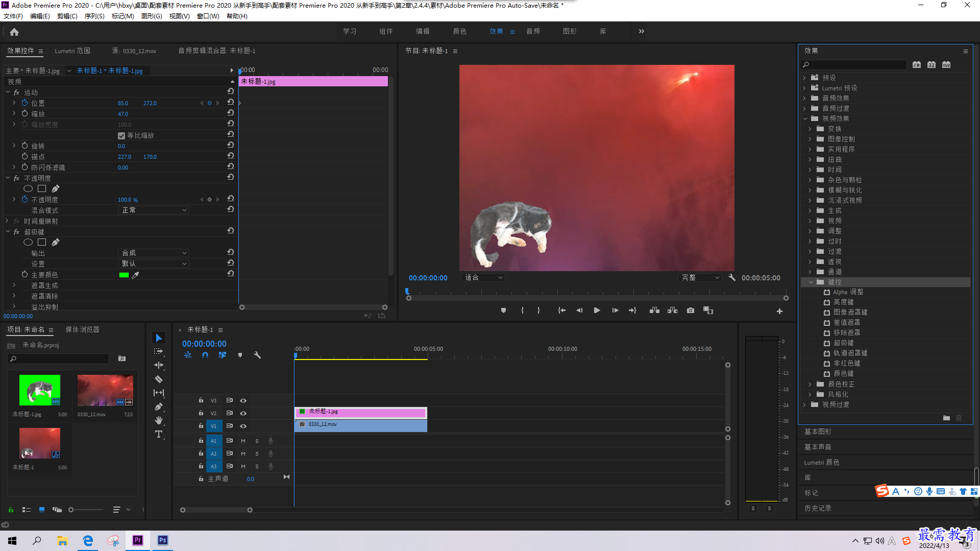Play the program monitor
This screenshot has width=980, height=551.
click(597, 310)
